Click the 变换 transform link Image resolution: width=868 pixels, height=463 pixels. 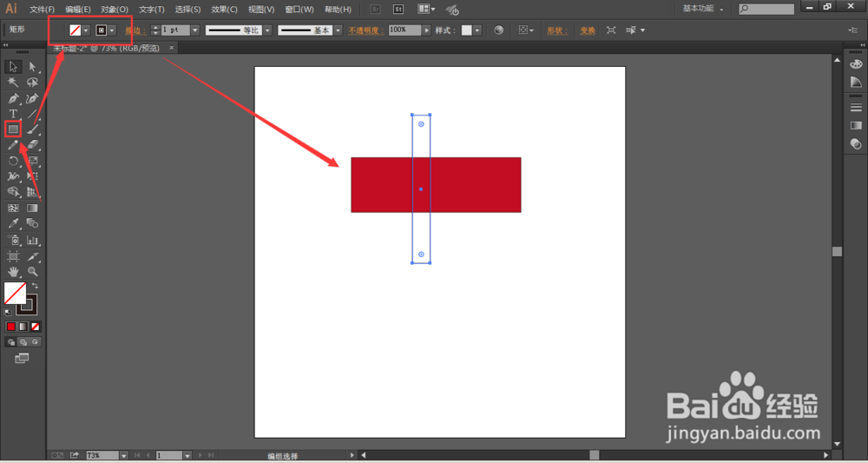click(x=588, y=31)
